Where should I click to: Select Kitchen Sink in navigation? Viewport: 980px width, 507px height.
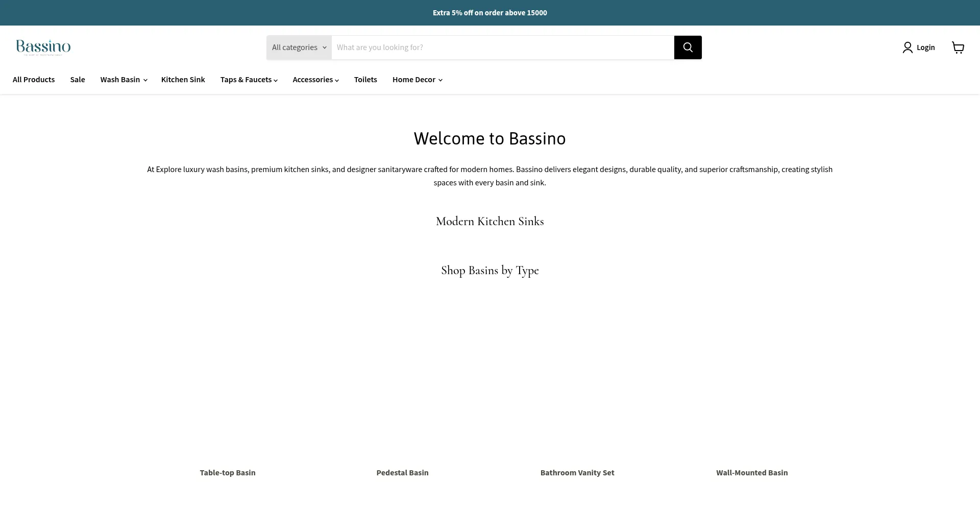183,80
